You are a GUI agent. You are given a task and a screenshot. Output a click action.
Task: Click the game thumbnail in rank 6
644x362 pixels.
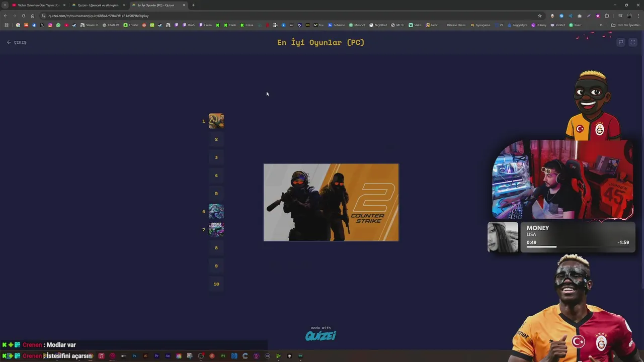216,212
